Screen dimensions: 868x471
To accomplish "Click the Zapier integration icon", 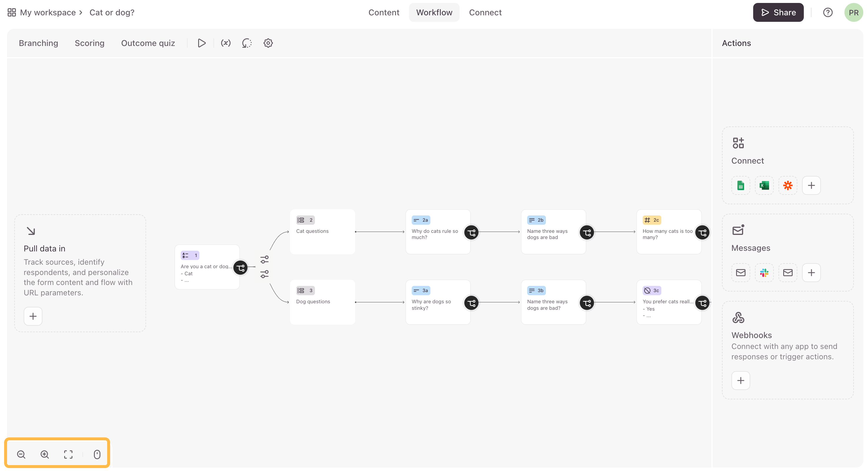I will [x=788, y=185].
